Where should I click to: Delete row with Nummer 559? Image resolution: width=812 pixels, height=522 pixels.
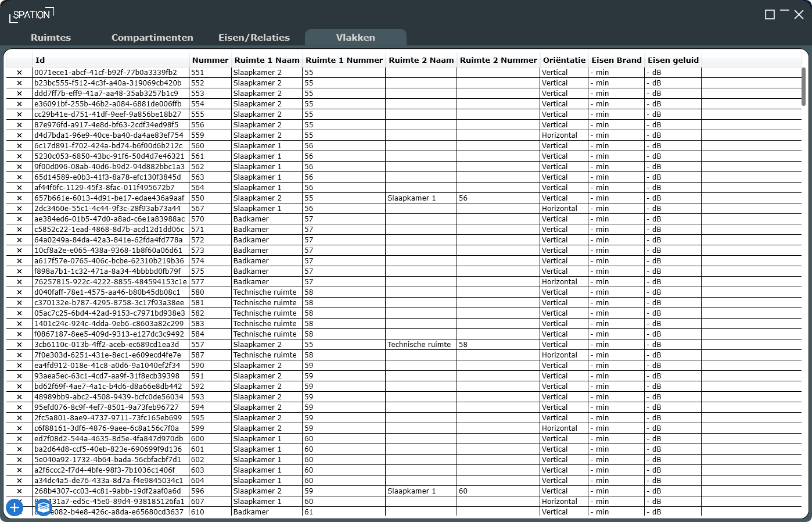19,135
